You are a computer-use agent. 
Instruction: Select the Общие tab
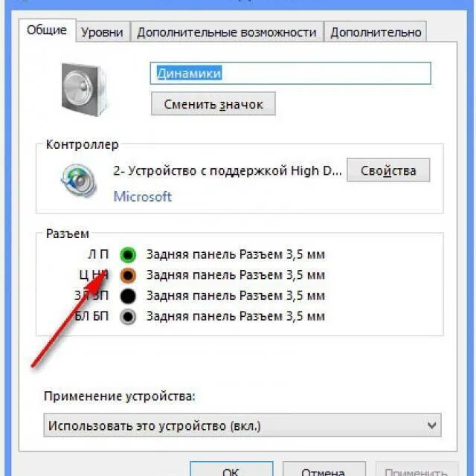tap(47, 30)
